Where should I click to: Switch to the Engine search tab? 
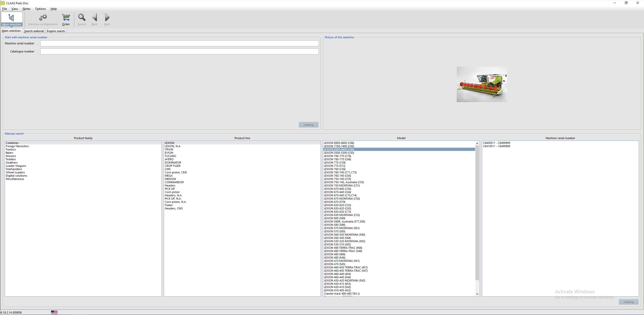[x=56, y=31]
